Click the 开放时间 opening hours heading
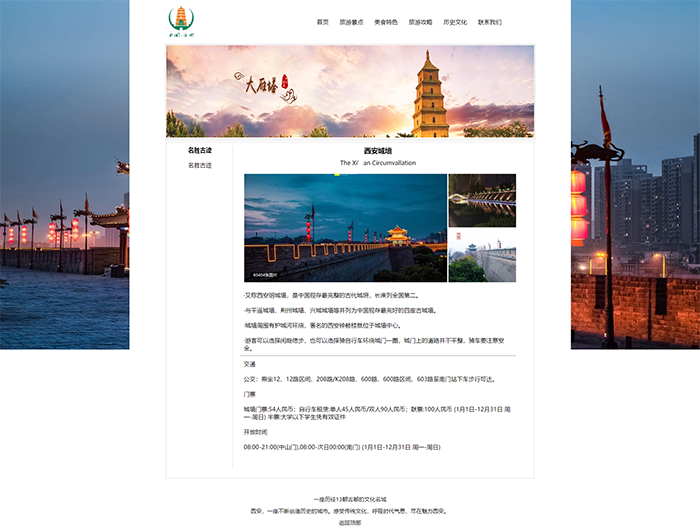Viewport: 700px width, 530px height. point(255,432)
